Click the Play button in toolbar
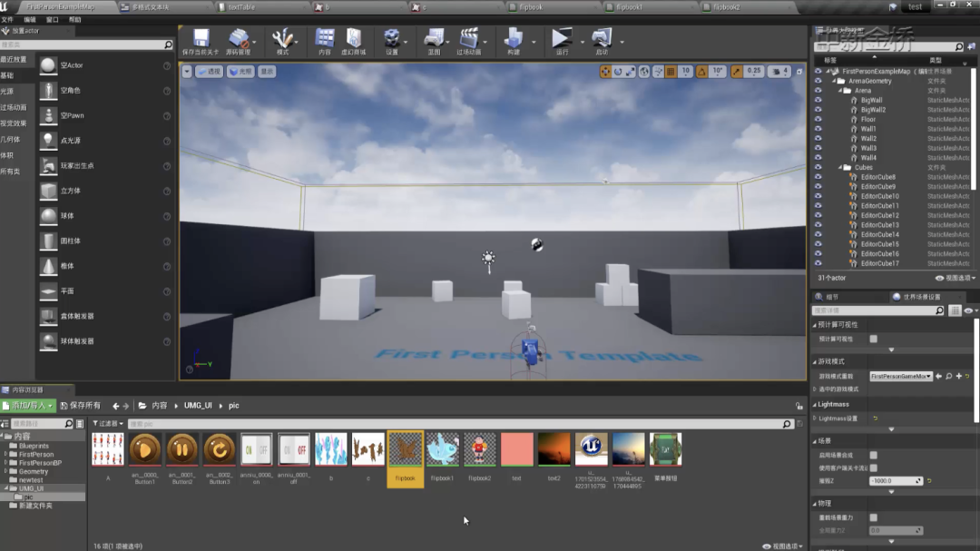This screenshot has width=980, height=551. (562, 39)
